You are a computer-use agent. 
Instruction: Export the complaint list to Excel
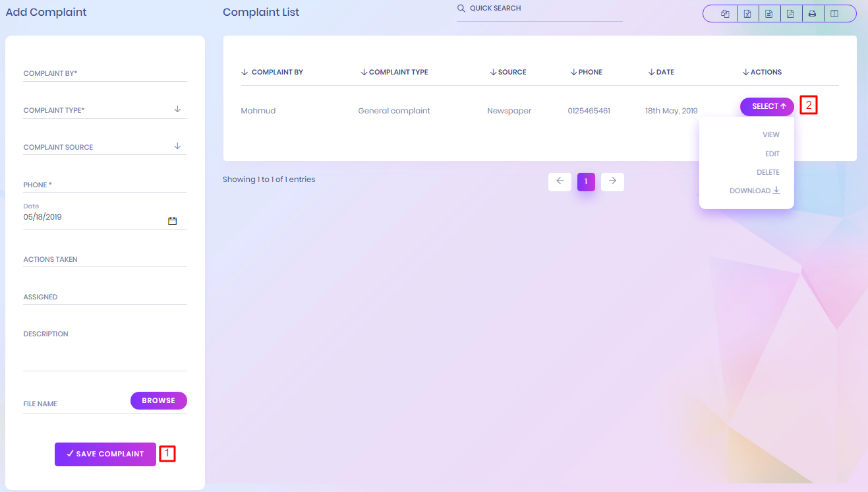[x=747, y=14]
